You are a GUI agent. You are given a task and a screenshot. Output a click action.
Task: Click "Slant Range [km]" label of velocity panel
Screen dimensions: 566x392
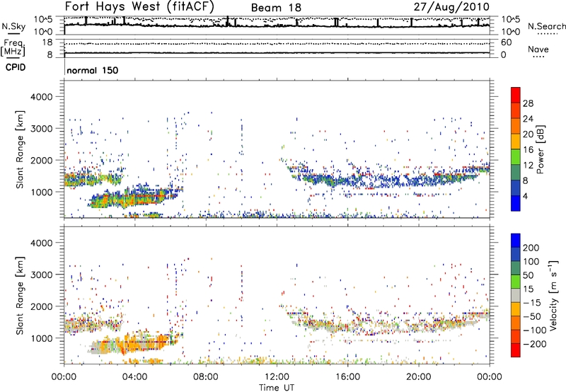(x=20, y=296)
